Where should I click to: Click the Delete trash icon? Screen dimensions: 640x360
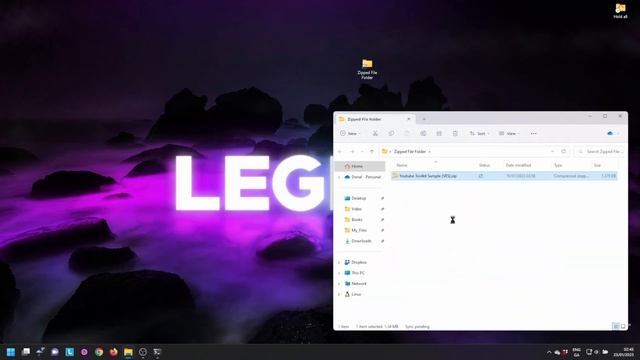[x=455, y=133]
